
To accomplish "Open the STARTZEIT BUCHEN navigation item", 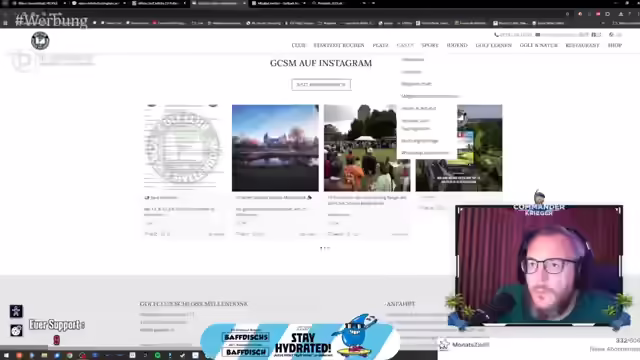I will click(x=339, y=45).
